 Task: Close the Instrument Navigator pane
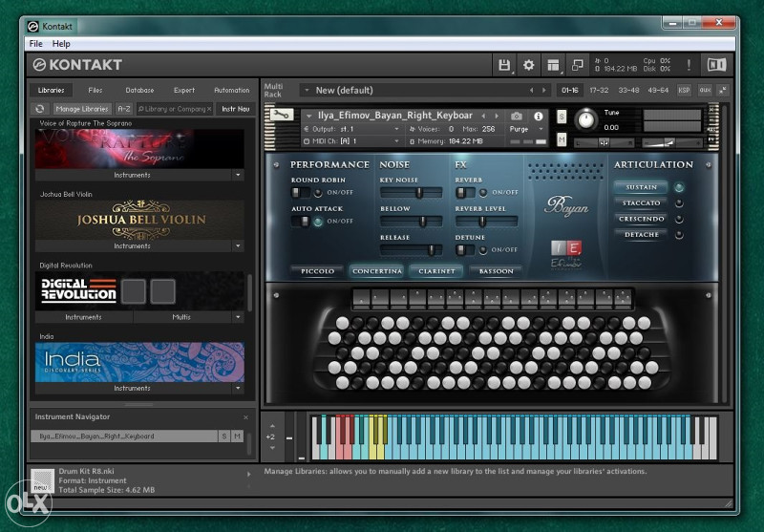245,417
